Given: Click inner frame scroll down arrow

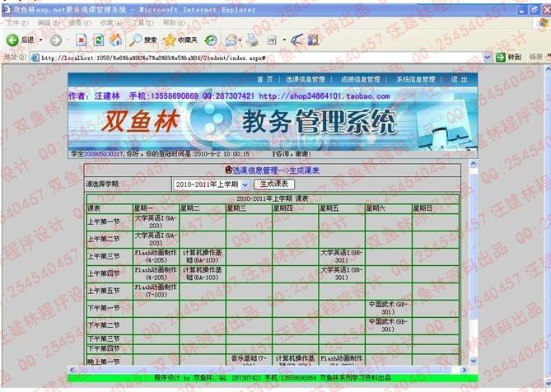Looking at the screenshot, I should 474,361.
